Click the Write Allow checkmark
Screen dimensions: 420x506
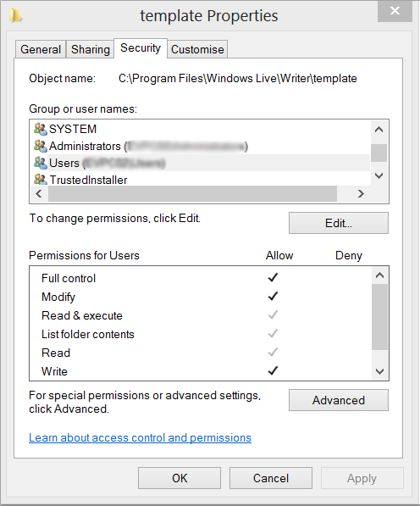[273, 370]
